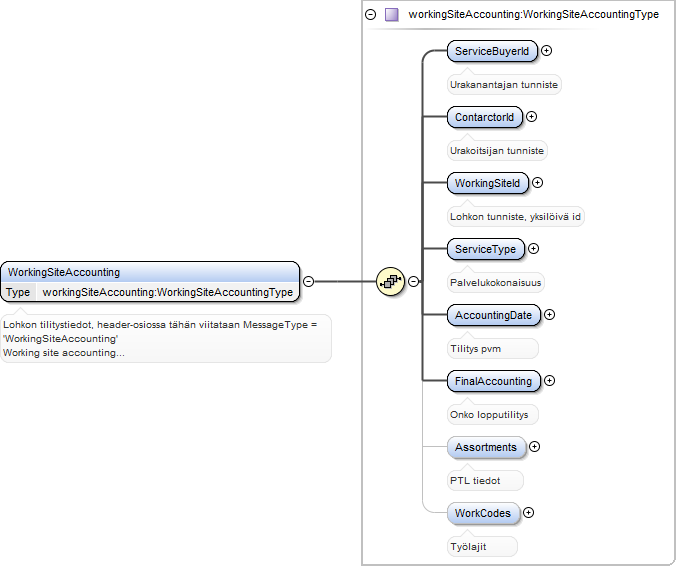Select the optional WorkCodes element box
The width and height of the screenshot is (677, 567).
point(483,513)
